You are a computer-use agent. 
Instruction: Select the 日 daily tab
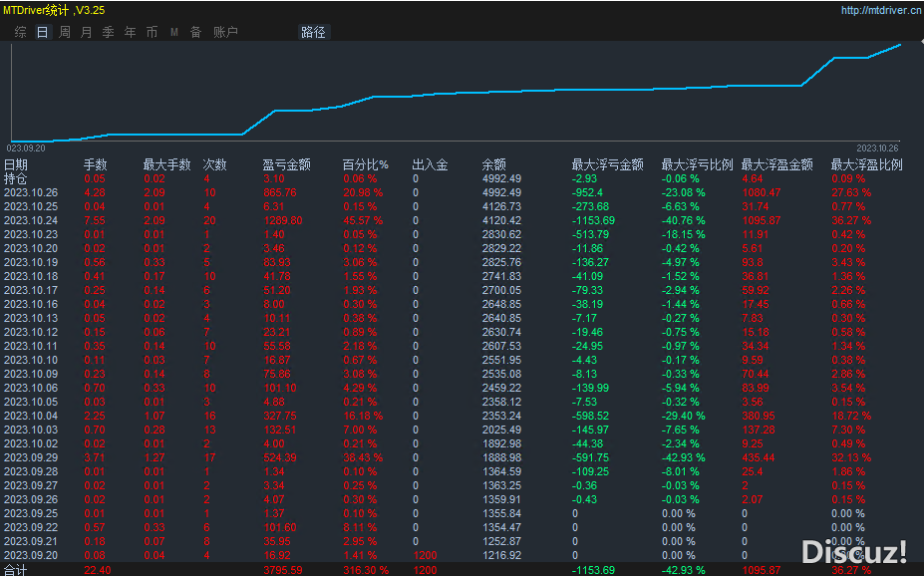pyautogui.click(x=43, y=33)
